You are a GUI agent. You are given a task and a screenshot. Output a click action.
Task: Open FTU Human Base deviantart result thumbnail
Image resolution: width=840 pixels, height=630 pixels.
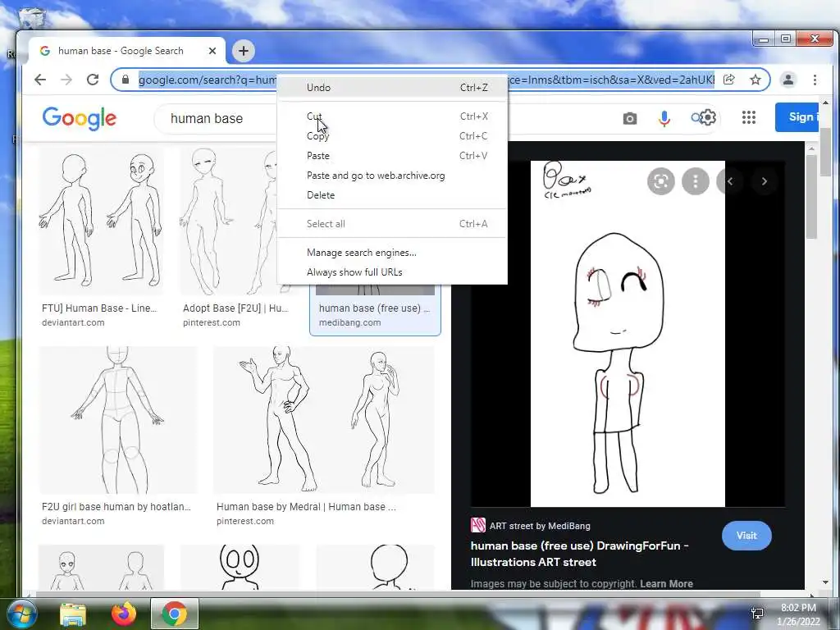[x=101, y=221]
